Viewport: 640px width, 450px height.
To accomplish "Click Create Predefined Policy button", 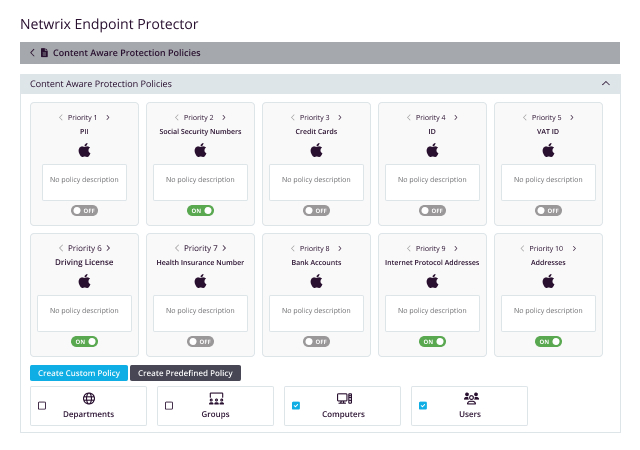I will pos(185,373).
